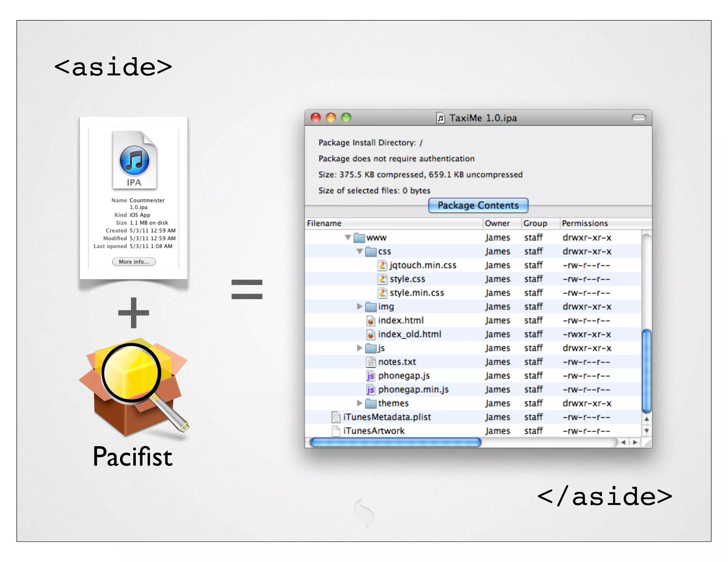This screenshot has height=562, width=728.
Task: Click the Package Install Directory text
Action: tap(370, 143)
